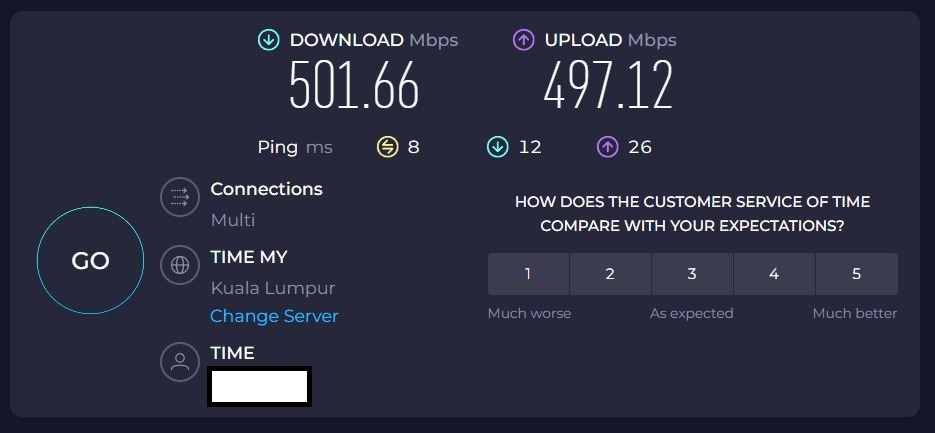Viewport: 935px width, 433px height.
Task: Select rating 5 much better
Action: (856, 274)
